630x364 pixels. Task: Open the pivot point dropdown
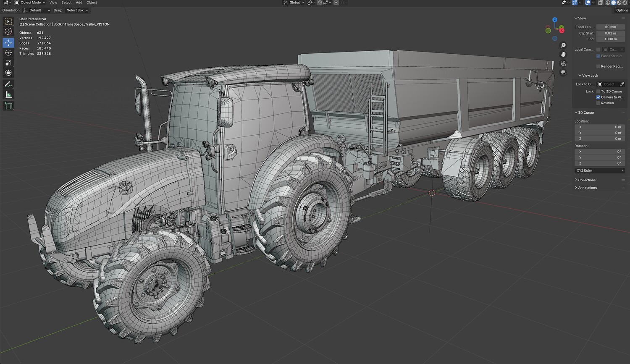311,3
